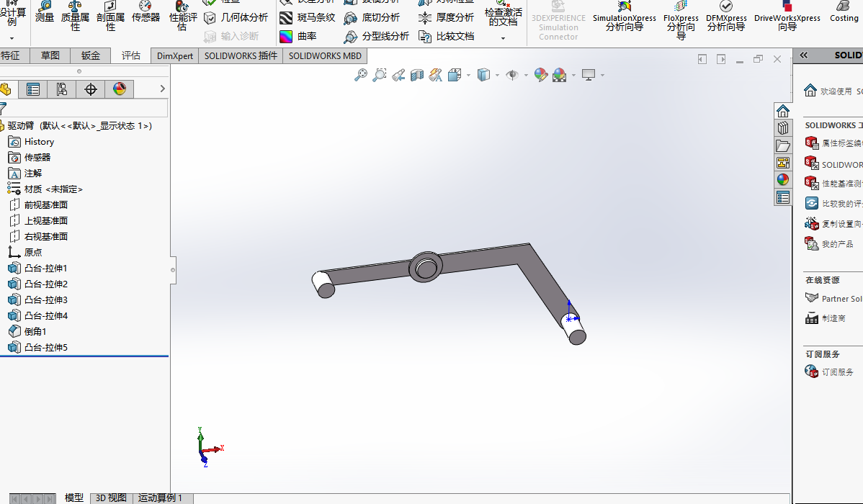Open Appearances task pane tab
This screenshot has height=504, width=863.
pos(782,180)
